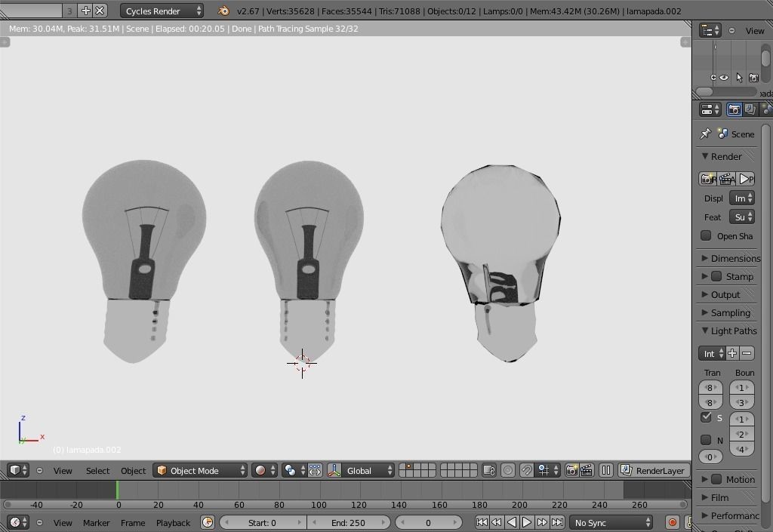The height and width of the screenshot is (532, 773).
Task: Enable the N caustics checkbox
Action: click(706, 439)
